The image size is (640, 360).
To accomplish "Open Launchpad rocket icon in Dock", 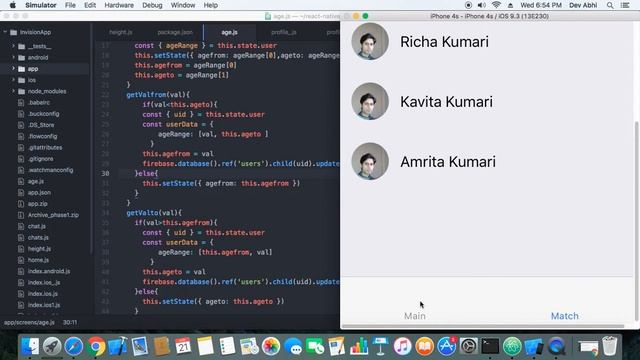I will [52, 346].
